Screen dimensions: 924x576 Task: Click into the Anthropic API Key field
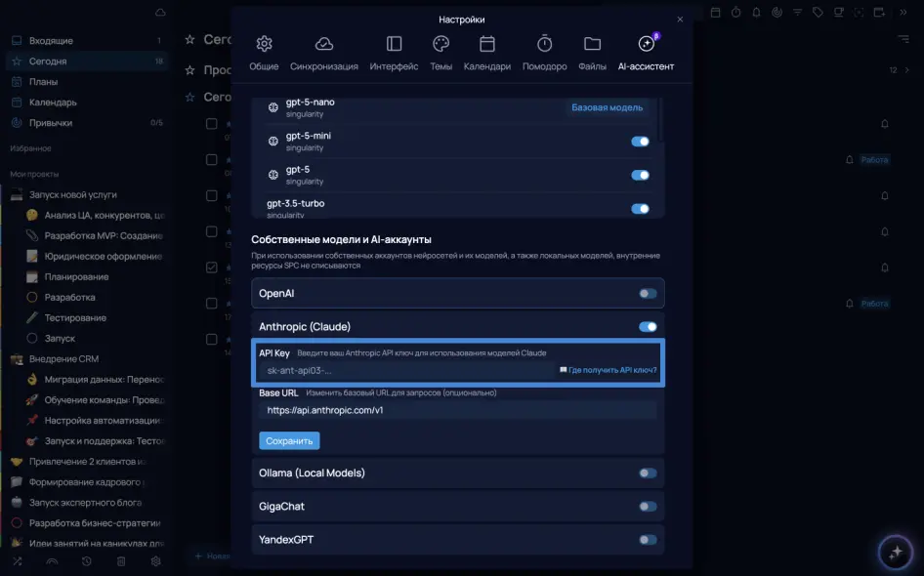(x=405, y=371)
